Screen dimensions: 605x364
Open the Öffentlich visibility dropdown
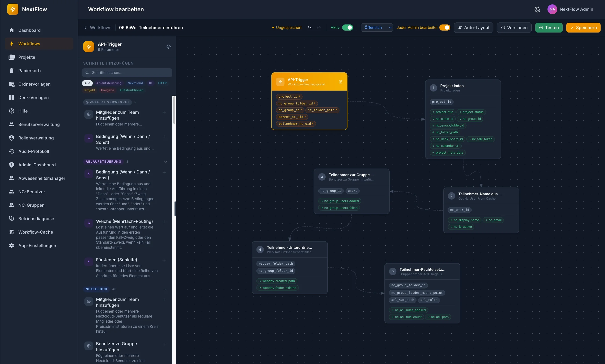(x=377, y=28)
